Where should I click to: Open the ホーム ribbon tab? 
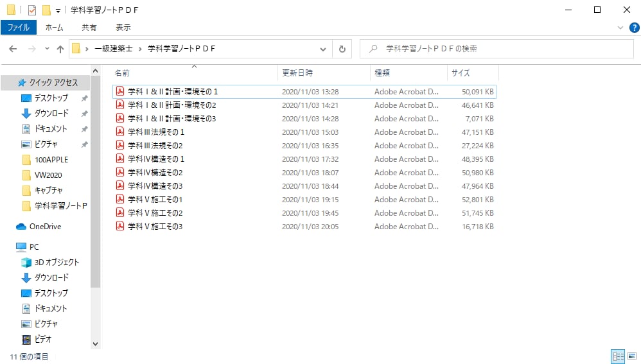pyautogui.click(x=55, y=28)
